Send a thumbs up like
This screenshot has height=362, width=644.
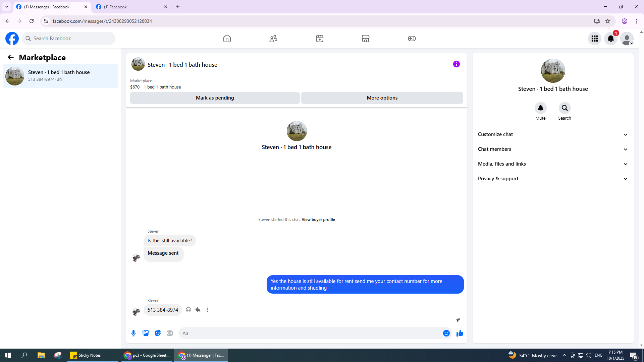(460, 333)
